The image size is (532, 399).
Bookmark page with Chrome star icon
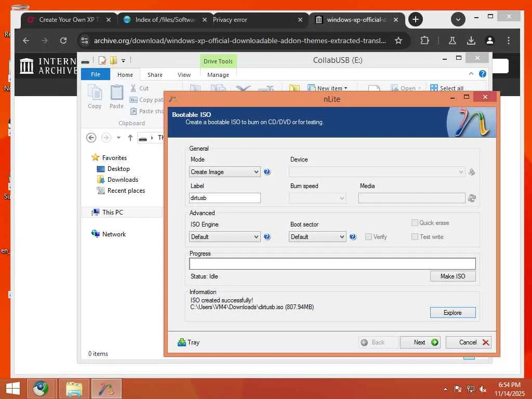pyautogui.click(x=398, y=41)
